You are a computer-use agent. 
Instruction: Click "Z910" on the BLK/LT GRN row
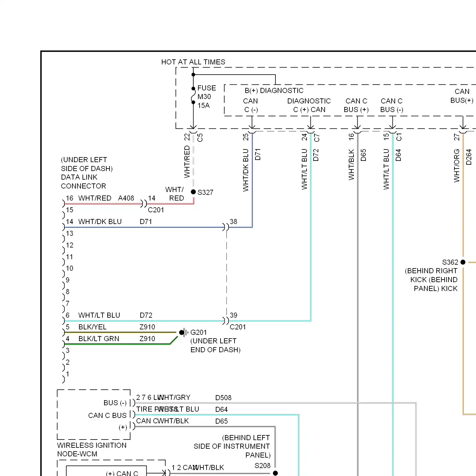point(147,339)
